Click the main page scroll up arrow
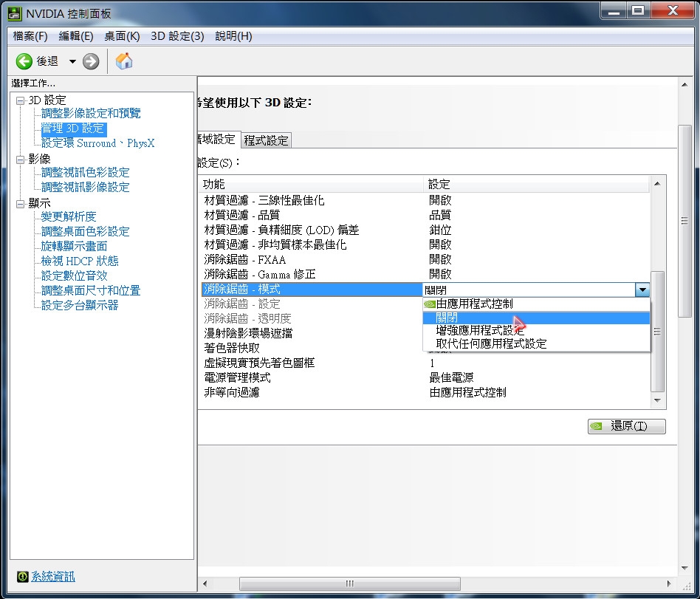Image resolution: width=700 pixels, height=599 pixels. click(x=684, y=84)
